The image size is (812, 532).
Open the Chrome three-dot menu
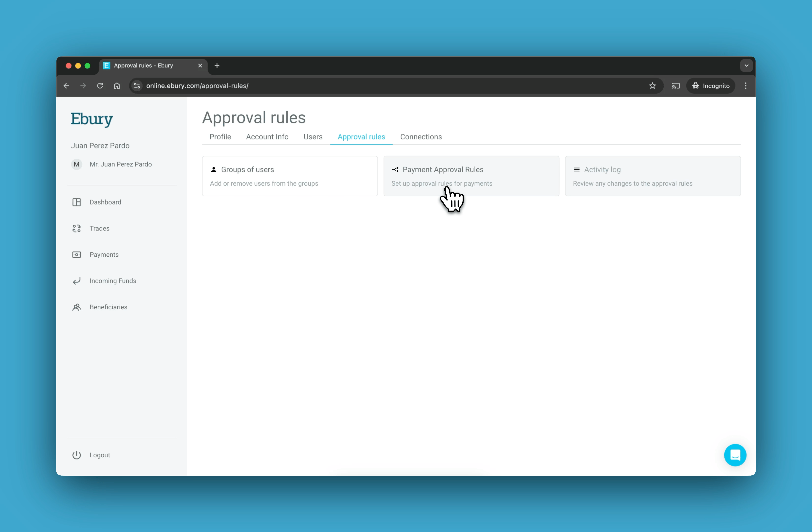pos(746,86)
